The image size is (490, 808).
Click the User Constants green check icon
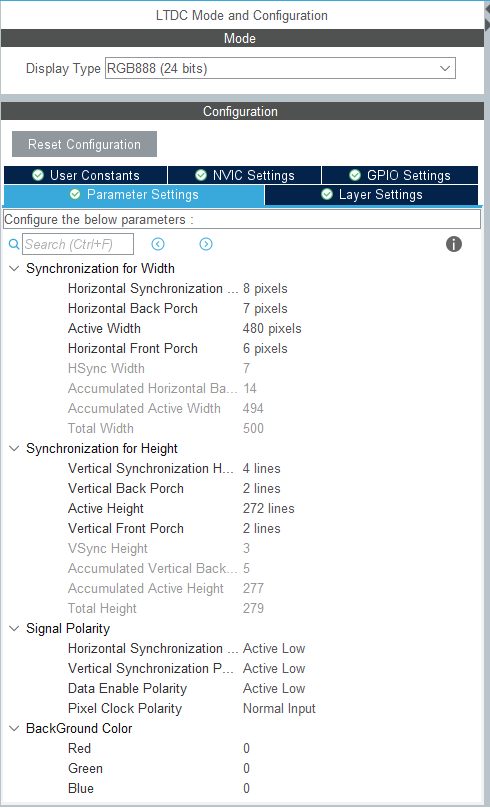coord(38,175)
